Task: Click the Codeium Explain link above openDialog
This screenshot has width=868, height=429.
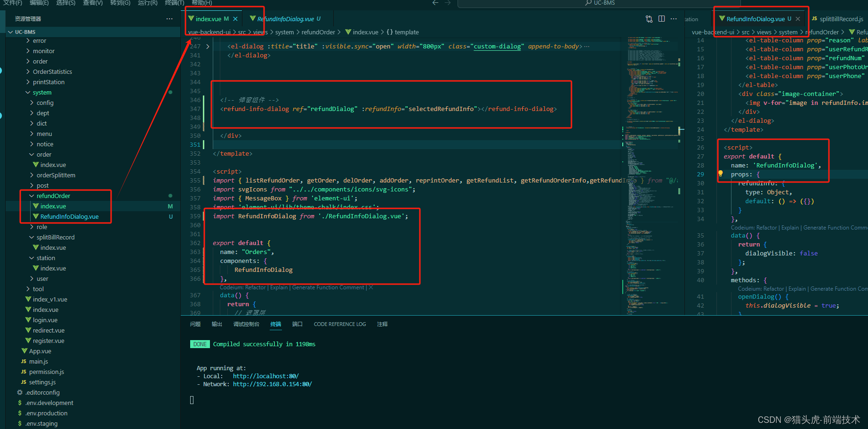Action: [x=796, y=288]
